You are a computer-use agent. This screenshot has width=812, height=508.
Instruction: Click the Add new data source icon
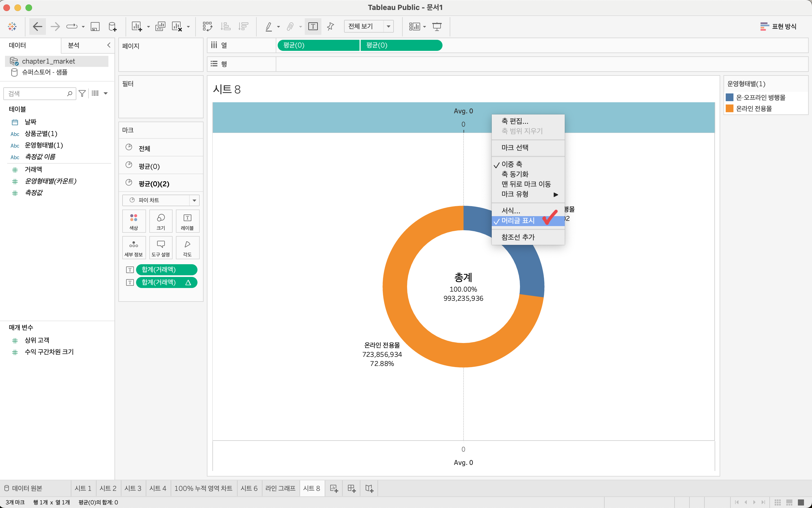coord(113,26)
